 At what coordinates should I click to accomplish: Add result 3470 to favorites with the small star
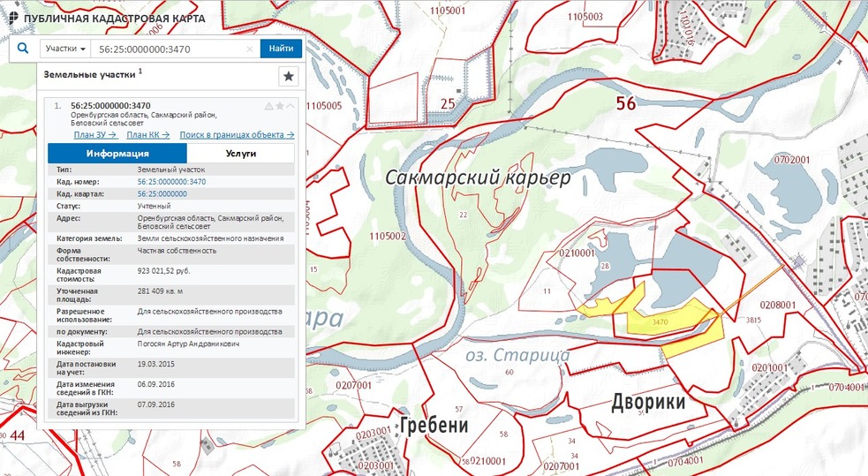[x=280, y=106]
